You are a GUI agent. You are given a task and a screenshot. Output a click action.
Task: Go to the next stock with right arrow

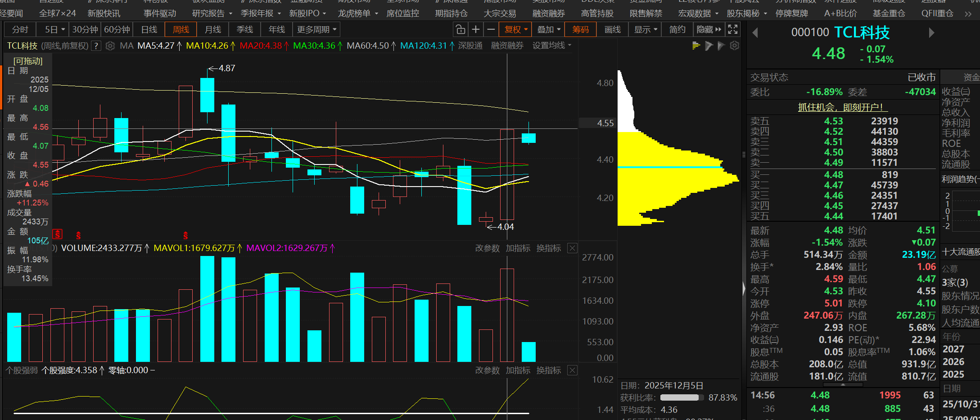[931, 33]
